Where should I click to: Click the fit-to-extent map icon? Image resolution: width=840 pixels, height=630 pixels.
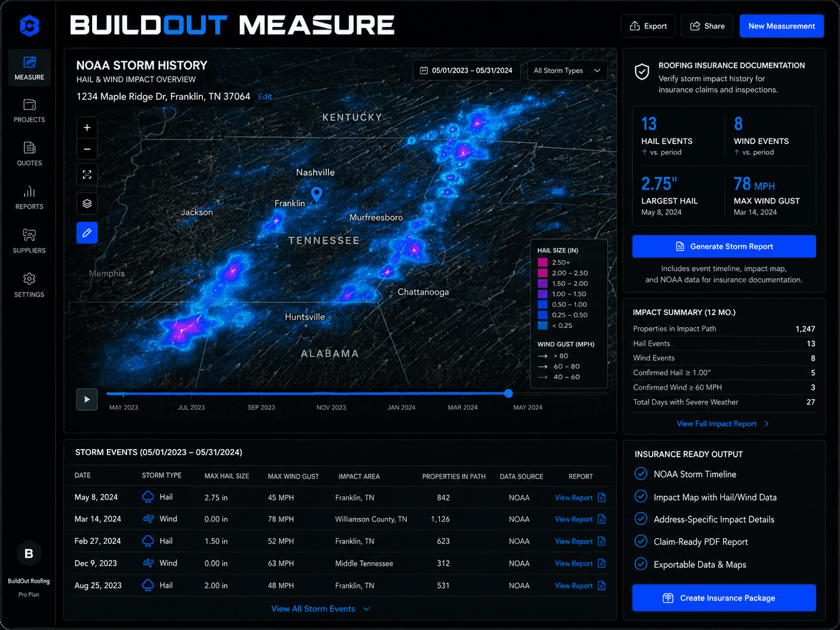pos(87,175)
